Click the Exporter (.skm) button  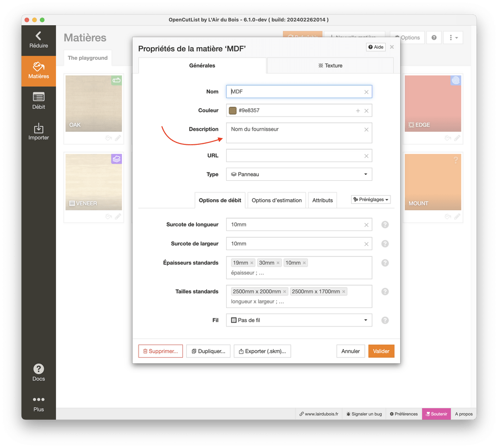(262, 351)
